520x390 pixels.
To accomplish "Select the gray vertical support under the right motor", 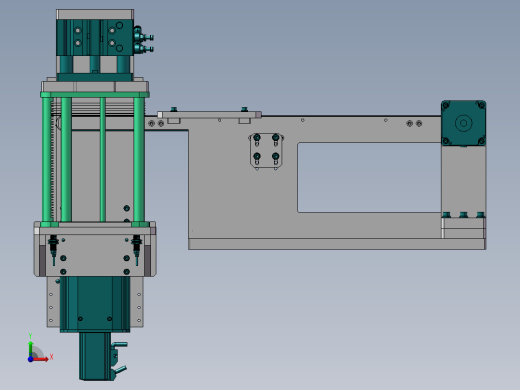I will pos(463,180).
